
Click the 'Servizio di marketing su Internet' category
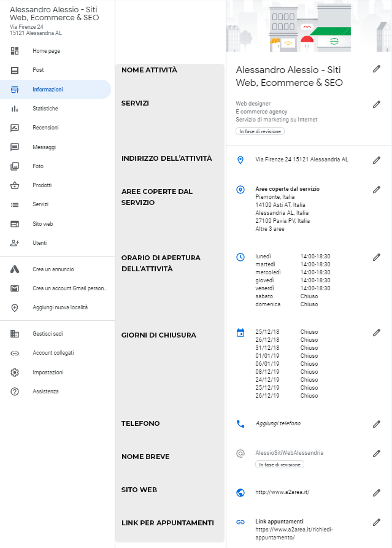pyautogui.click(x=276, y=120)
